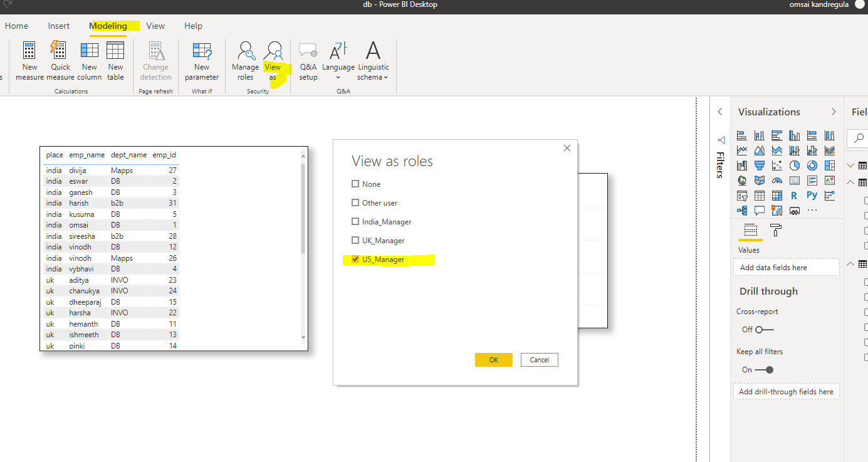Click the New column ribbon button
Image resolution: width=868 pixels, height=462 pixels.
90,61
